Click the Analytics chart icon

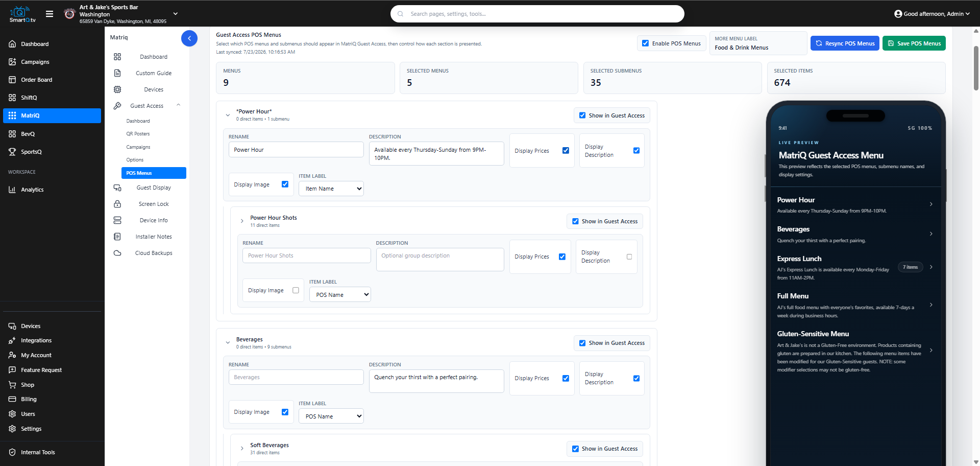[x=12, y=190]
